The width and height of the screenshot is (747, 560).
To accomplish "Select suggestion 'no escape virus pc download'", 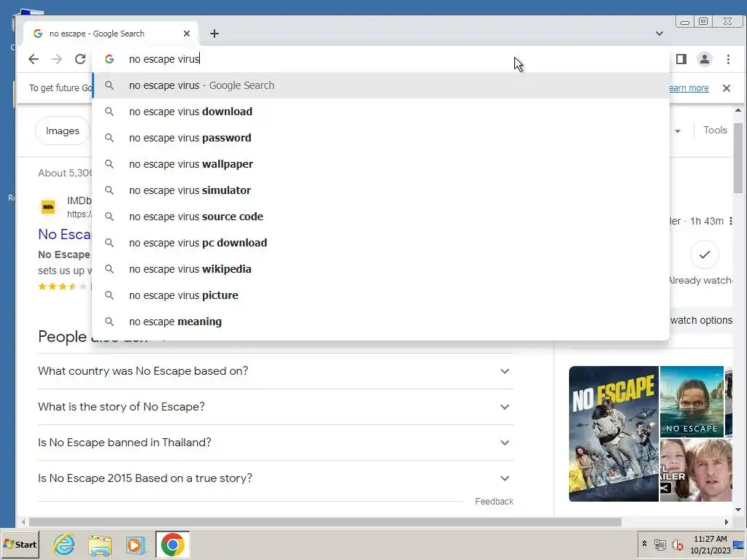I will 381,243.
